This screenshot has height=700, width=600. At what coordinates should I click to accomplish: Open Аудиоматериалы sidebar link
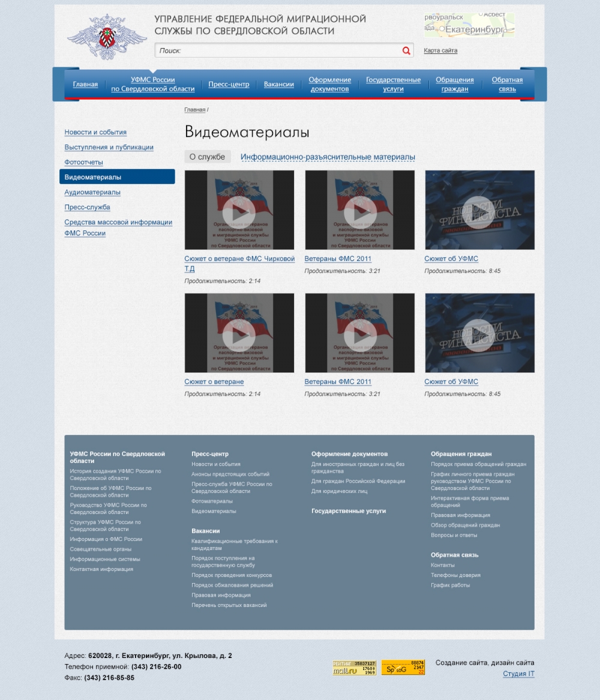click(x=92, y=192)
